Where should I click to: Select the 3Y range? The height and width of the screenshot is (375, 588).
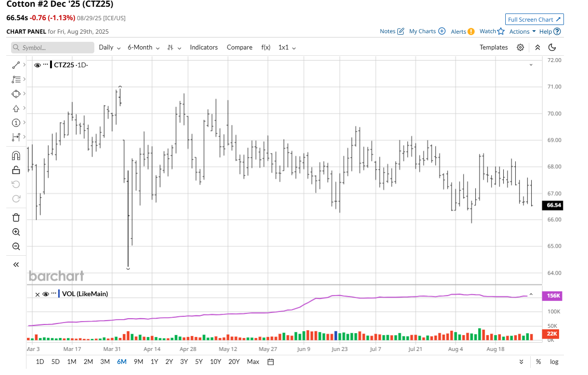184,362
